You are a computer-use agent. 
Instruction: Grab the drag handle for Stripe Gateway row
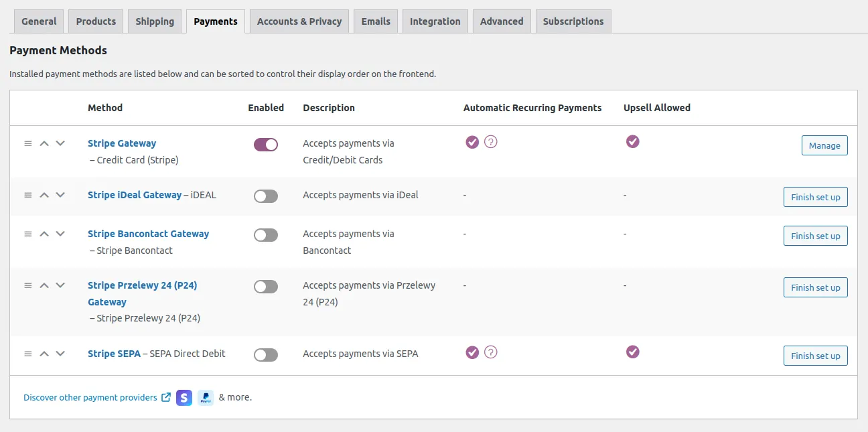pyautogui.click(x=28, y=143)
